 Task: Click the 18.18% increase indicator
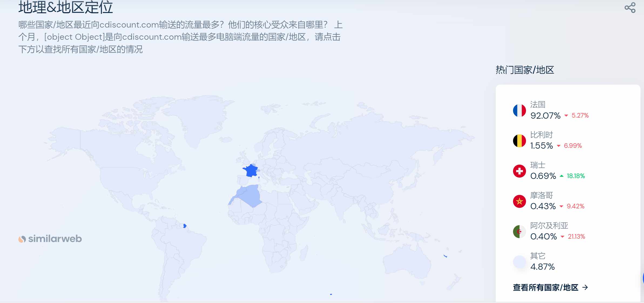(572, 176)
